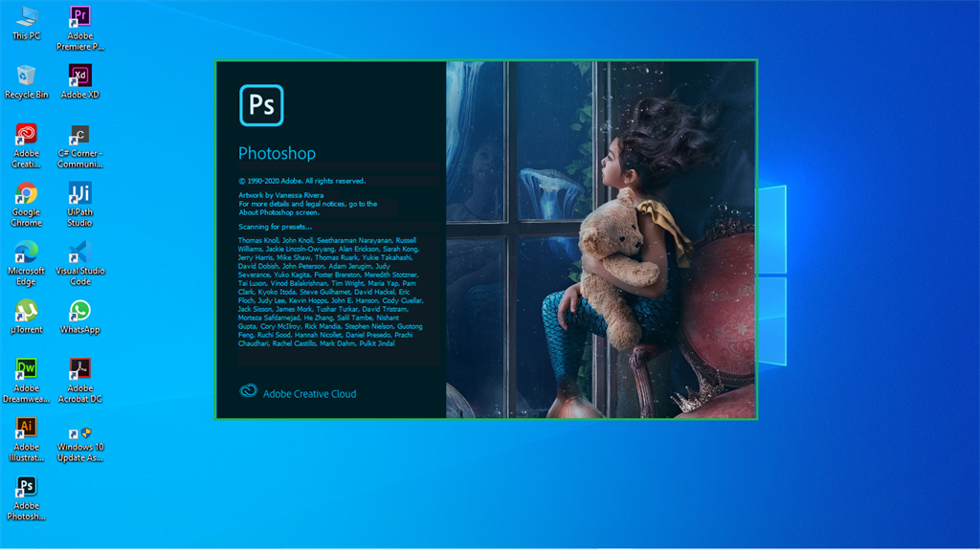Viewport: 980px width, 550px height.
Task: Select the Adobe XD desktop shortcut
Action: pyautogui.click(x=80, y=82)
